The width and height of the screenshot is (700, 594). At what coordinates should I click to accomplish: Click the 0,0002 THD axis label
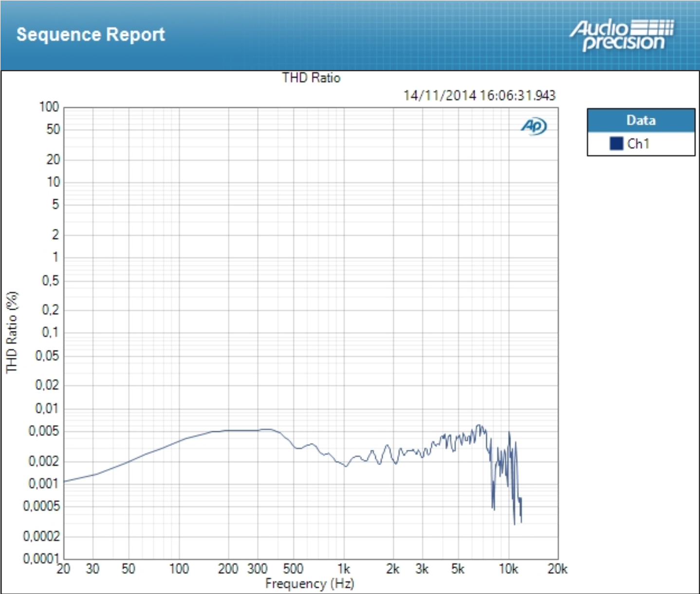(x=41, y=537)
